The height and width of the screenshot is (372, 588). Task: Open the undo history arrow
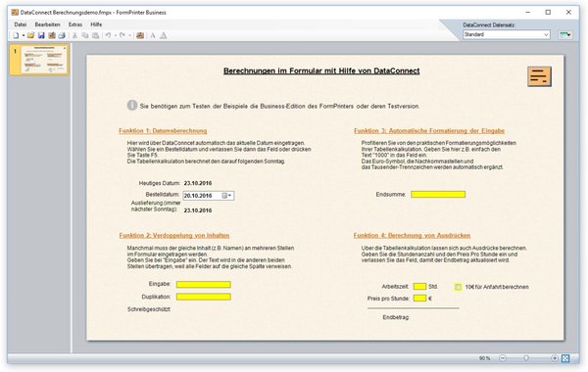pos(115,35)
